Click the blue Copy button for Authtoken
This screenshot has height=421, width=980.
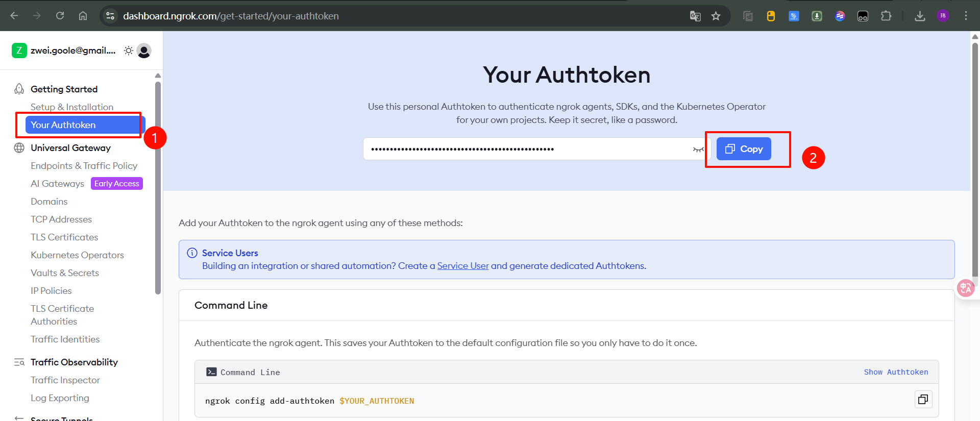pyautogui.click(x=744, y=149)
